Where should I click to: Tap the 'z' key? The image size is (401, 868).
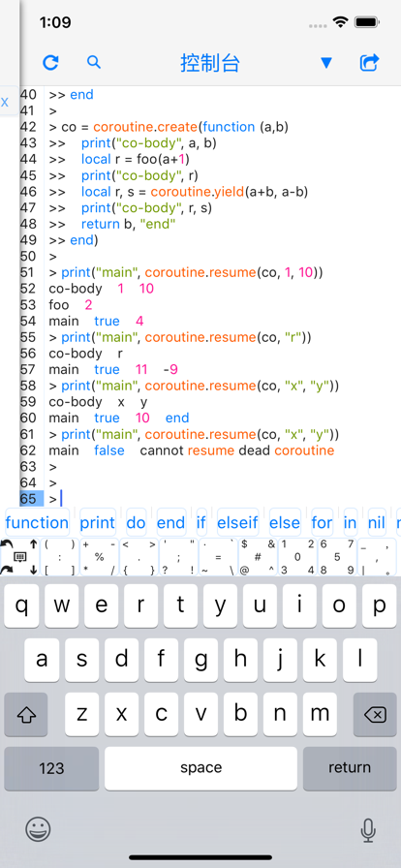[82, 715]
